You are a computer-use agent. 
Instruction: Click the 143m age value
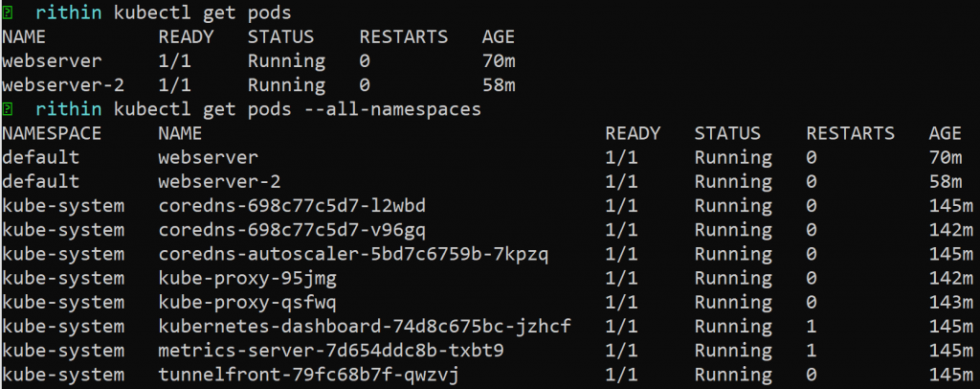[945, 302]
